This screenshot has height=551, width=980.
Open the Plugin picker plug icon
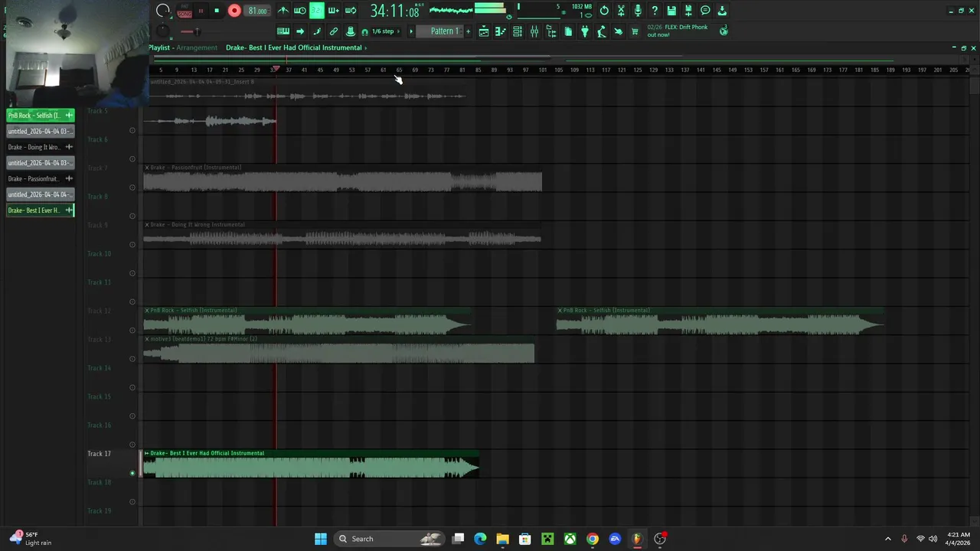tap(585, 31)
